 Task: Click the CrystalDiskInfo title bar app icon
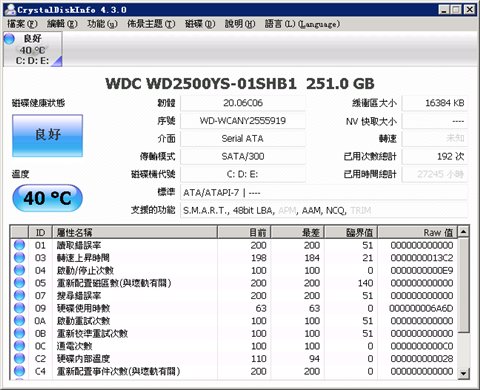tap(10, 9)
